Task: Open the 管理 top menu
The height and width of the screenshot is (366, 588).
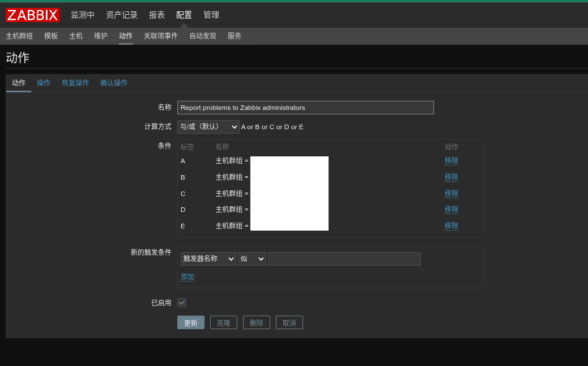Action: tap(211, 15)
